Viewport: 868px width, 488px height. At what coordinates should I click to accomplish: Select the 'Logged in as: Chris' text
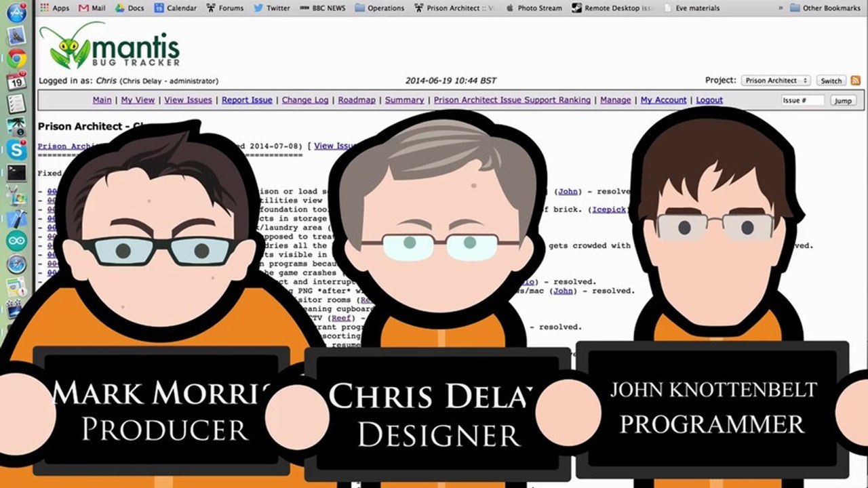click(x=77, y=81)
